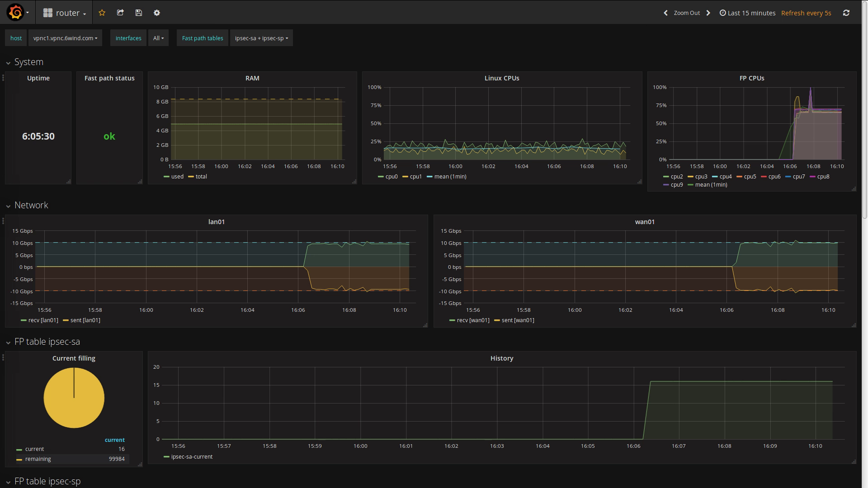The image size is (868, 488).
Task: Expand the ipsec-sa + ipsec-sp fast path dropdown
Action: (x=261, y=38)
